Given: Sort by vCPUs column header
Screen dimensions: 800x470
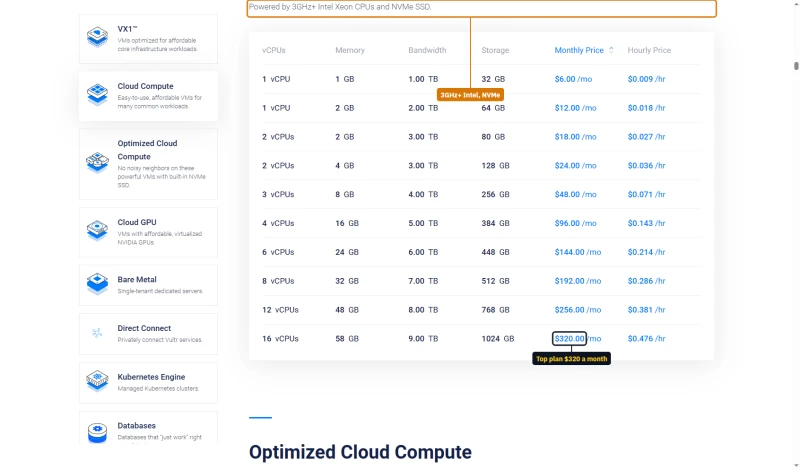Looking at the screenshot, I should click(274, 50).
